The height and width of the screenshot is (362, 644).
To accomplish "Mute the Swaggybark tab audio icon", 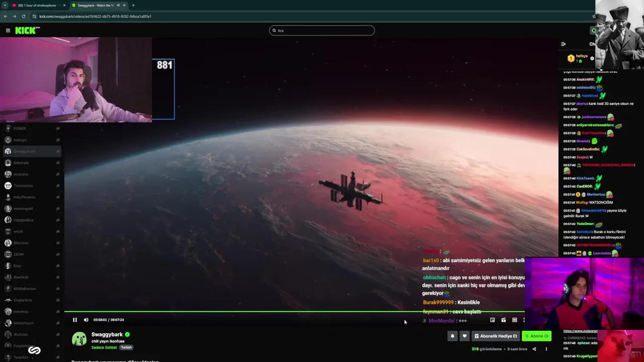I will [x=118, y=5].
